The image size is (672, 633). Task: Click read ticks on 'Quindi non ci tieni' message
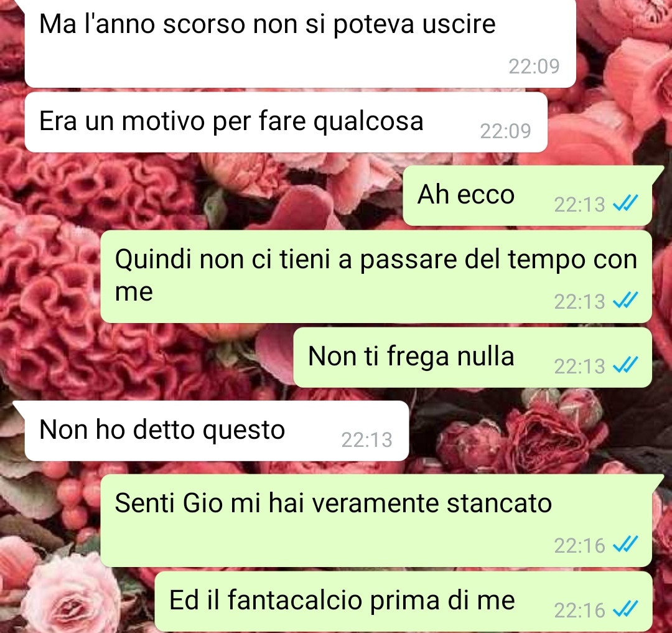pyautogui.click(x=626, y=301)
